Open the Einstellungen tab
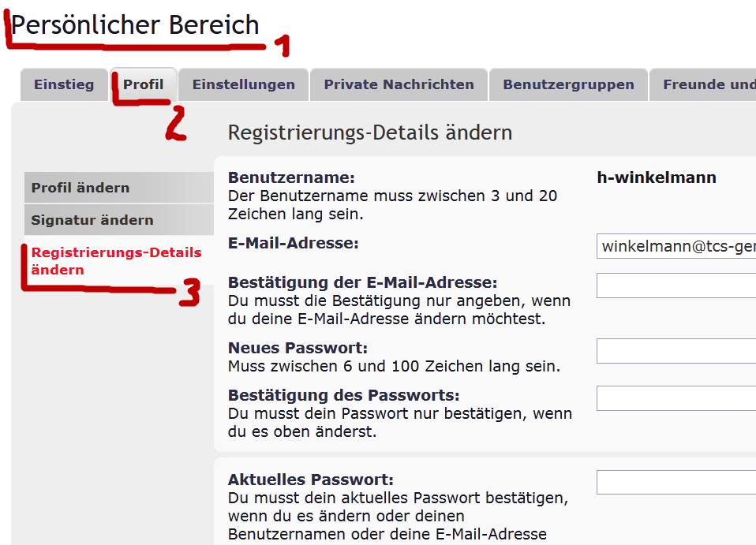The height and width of the screenshot is (545, 756). pos(243,84)
